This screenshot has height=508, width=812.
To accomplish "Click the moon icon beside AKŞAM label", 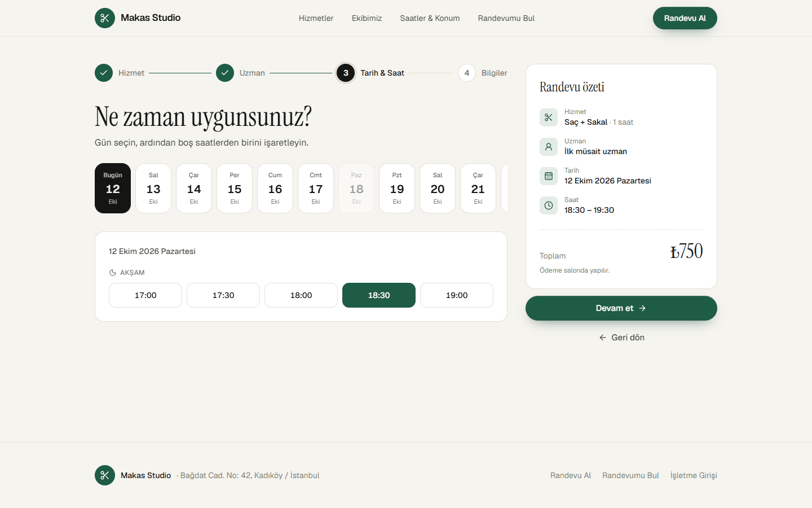I will coord(113,273).
